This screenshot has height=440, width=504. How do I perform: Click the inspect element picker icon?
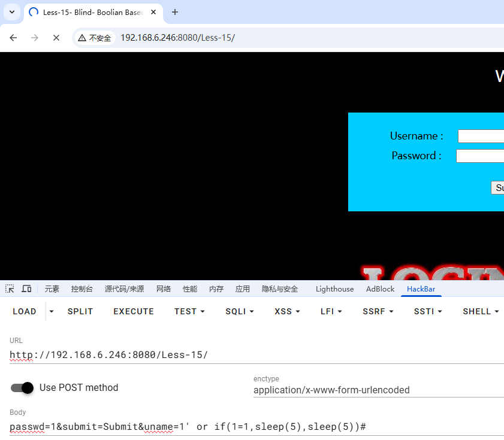10,289
